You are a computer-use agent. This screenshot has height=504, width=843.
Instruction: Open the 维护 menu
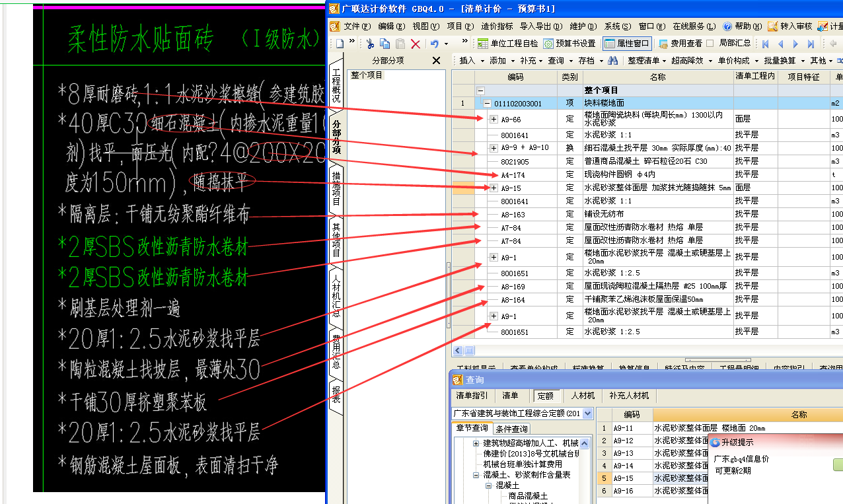(583, 26)
